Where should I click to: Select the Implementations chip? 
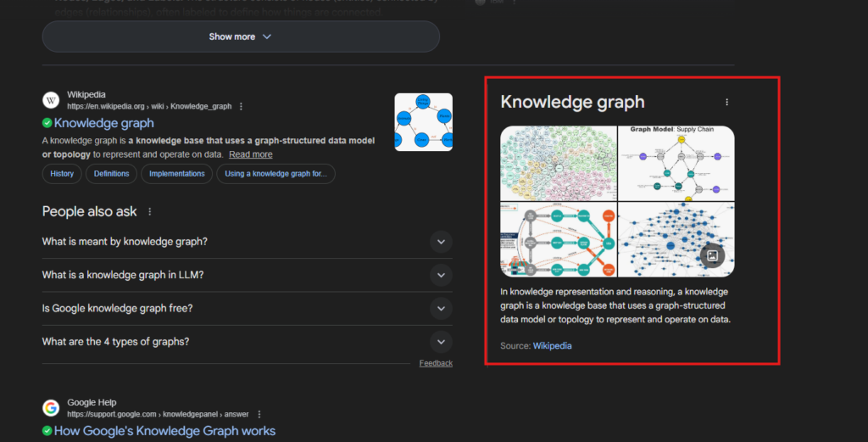177,174
